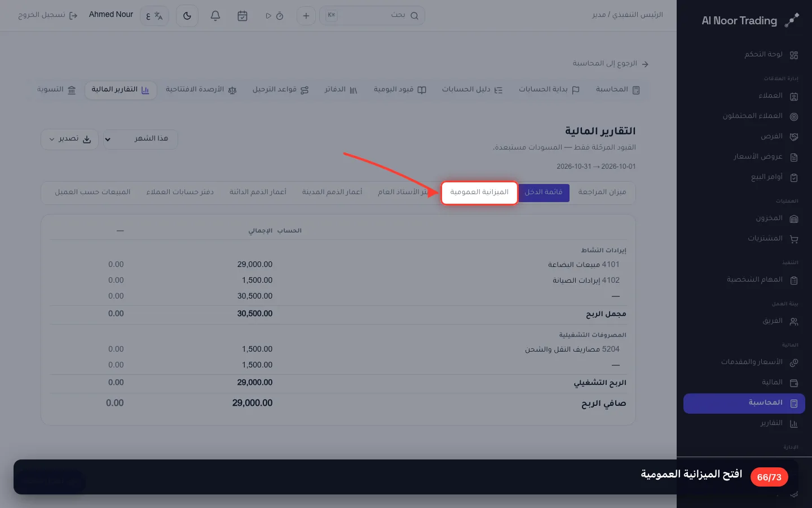Image resolution: width=812 pixels, height=508 pixels.
Task: Switch language with translate icon
Action: [x=155, y=16]
